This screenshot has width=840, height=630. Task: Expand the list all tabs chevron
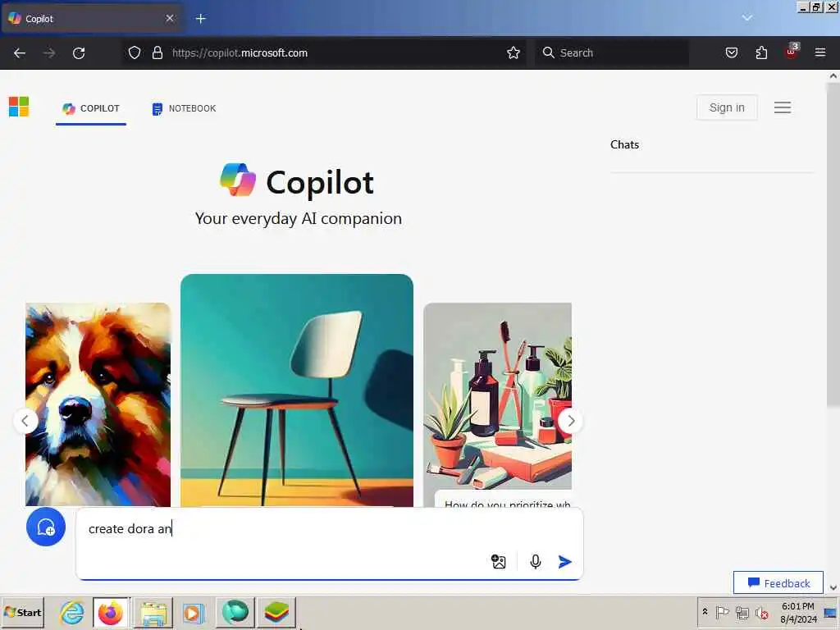click(746, 18)
